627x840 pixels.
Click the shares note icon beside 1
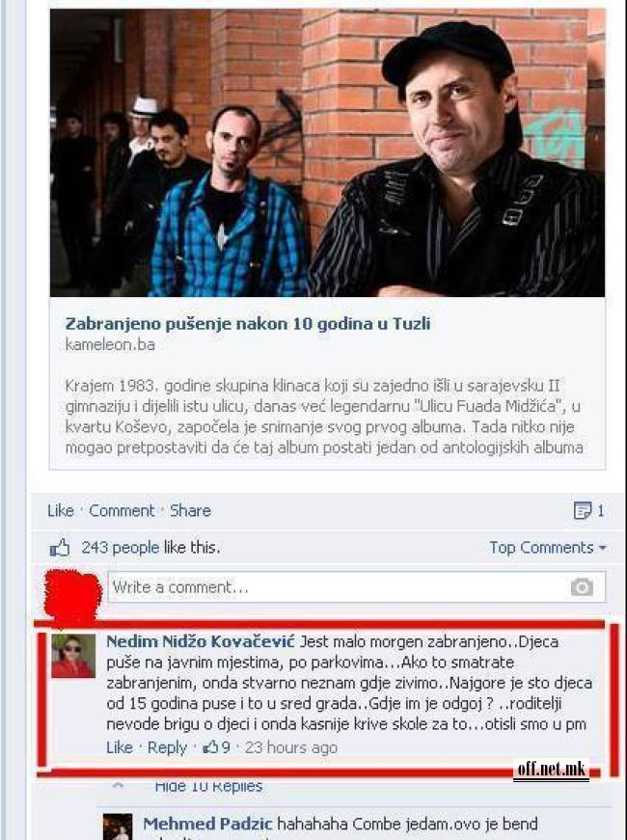tap(582, 510)
